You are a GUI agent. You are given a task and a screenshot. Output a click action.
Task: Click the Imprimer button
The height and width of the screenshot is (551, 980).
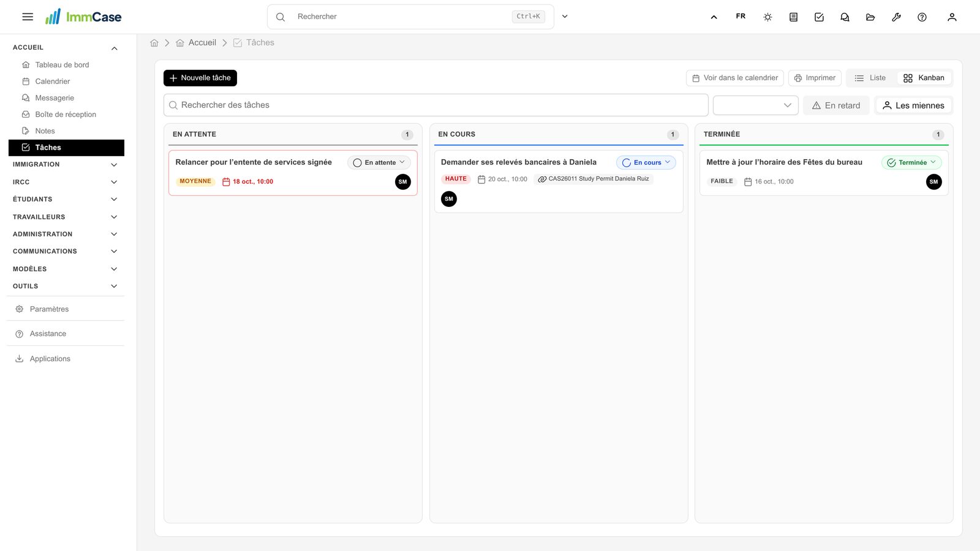pyautogui.click(x=815, y=78)
